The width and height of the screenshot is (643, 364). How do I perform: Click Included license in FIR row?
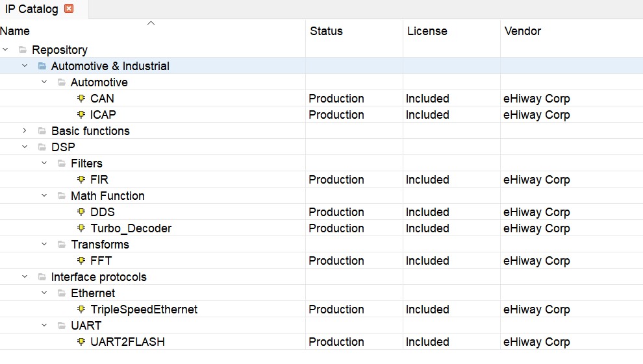pyautogui.click(x=427, y=180)
